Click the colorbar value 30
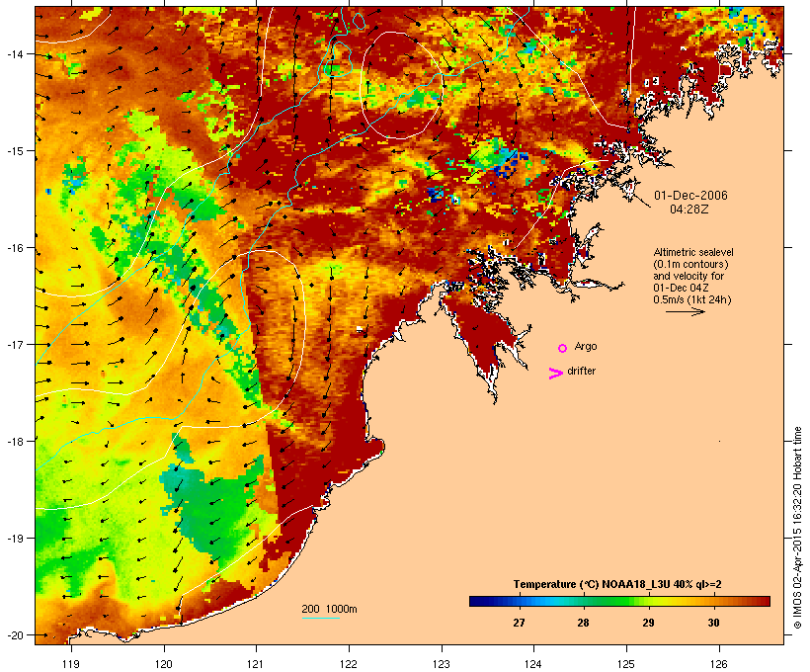Screen dimensions: 810x672 (x=713, y=623)
